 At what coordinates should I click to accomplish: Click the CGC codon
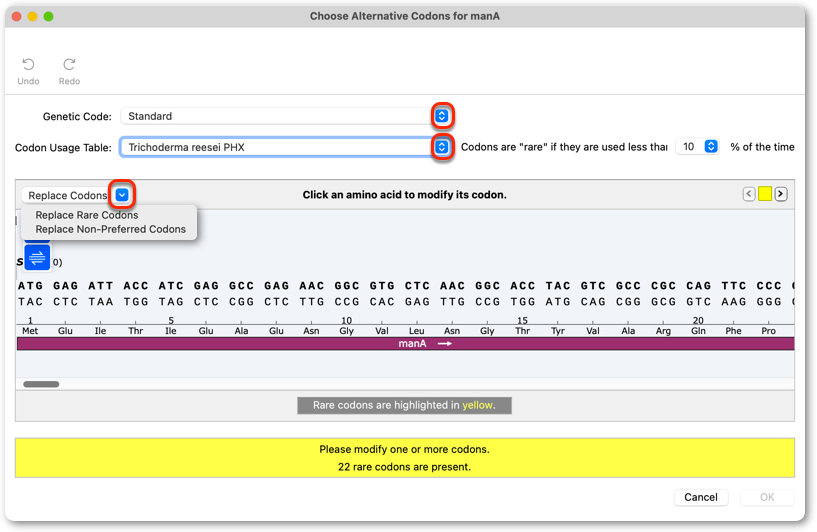[x=663, y=286]
